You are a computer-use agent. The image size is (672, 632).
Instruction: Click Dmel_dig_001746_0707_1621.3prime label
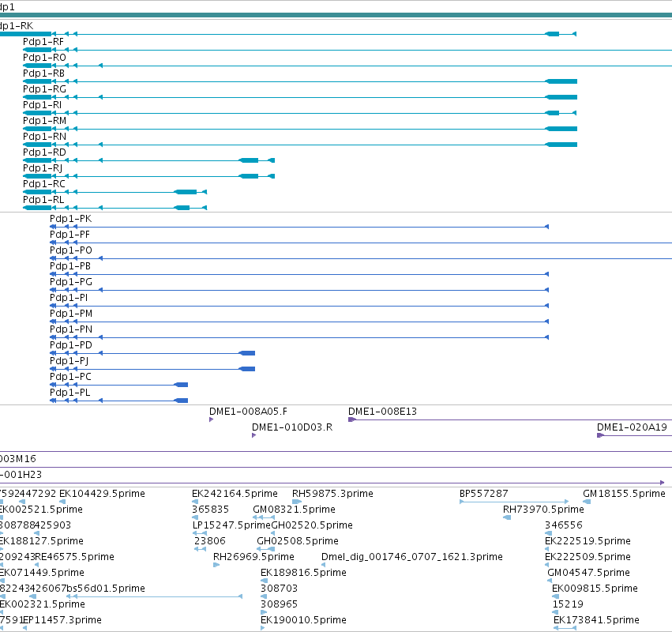click(x=412, y=558)
